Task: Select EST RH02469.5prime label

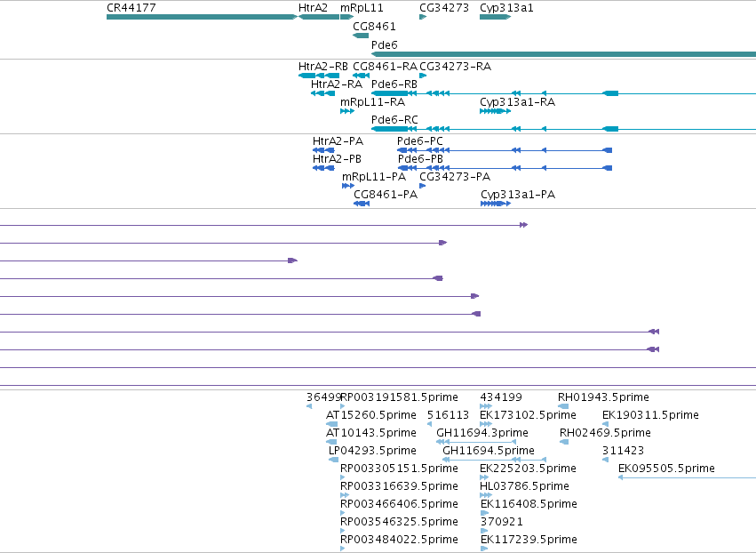Action: click(x=605, y=433)
